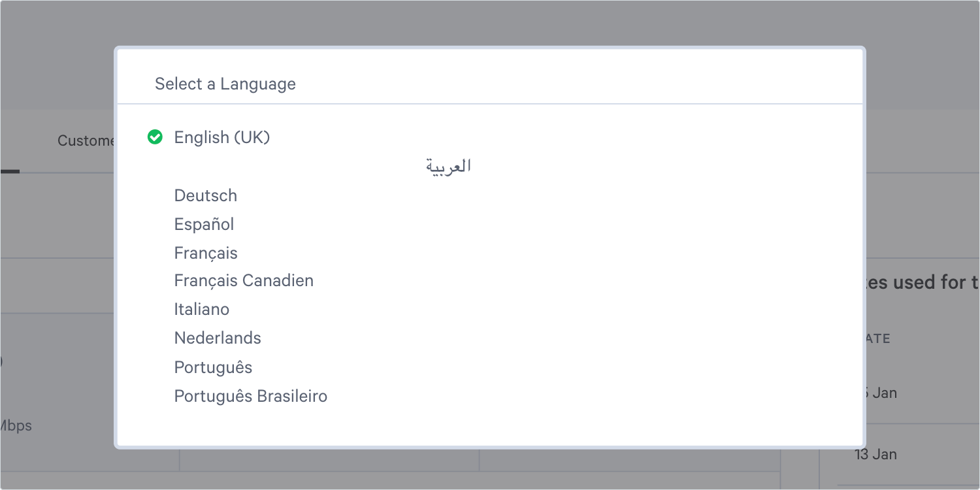The height and width of the screenshot is (490, 980).
Task: Click the green checkmark beside English (UK)
Action: tap(155, 137)
